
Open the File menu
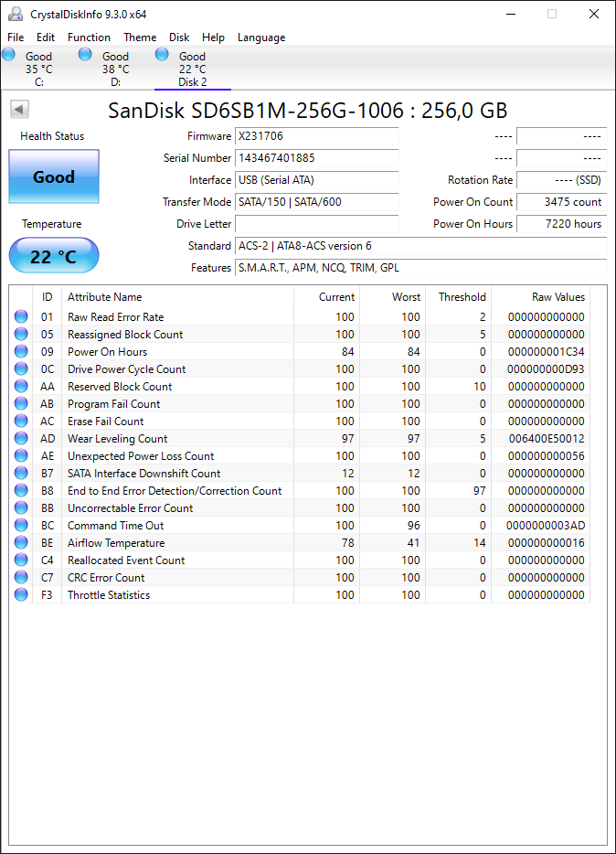pos(16,37)
